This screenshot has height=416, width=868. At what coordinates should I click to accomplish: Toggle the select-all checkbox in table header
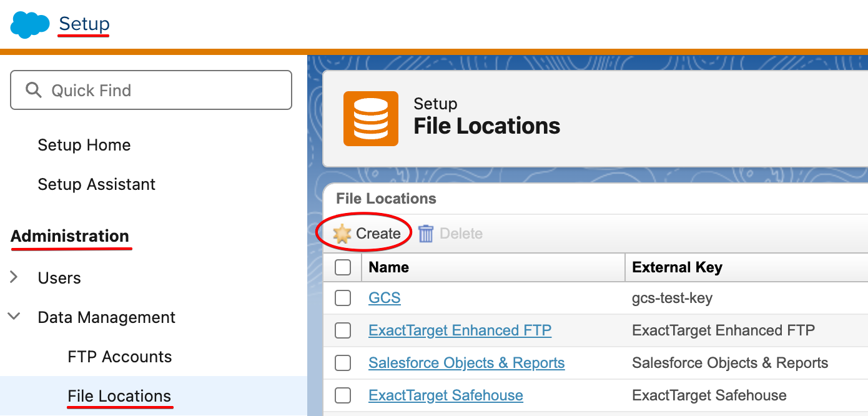(x=343, y=267)
